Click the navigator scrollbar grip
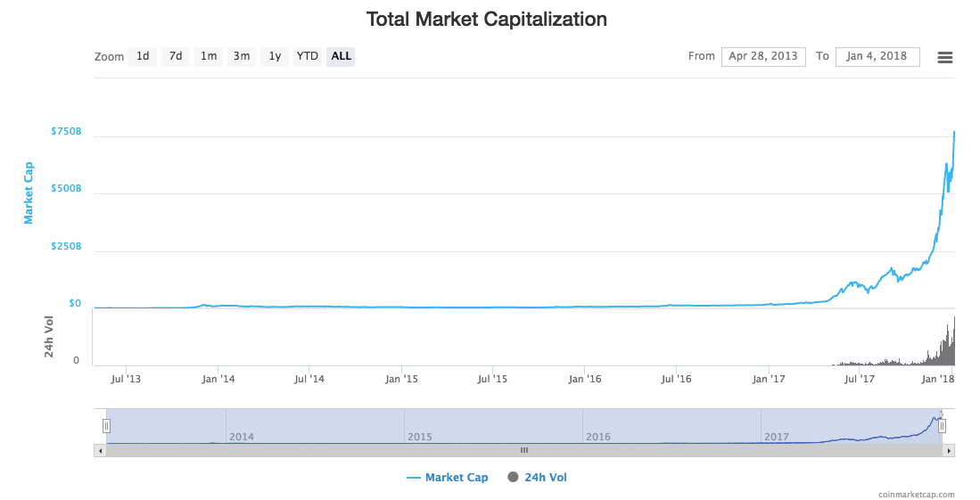 coord(524,451)
